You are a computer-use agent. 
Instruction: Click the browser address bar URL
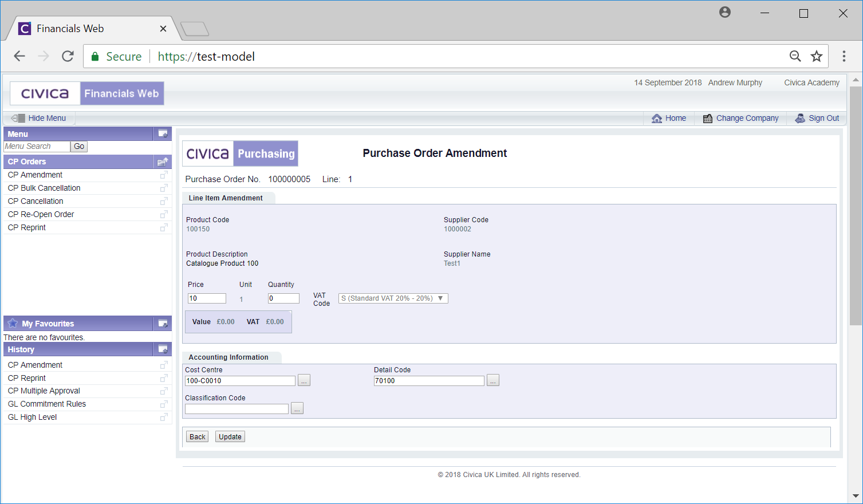coord(206,56)
